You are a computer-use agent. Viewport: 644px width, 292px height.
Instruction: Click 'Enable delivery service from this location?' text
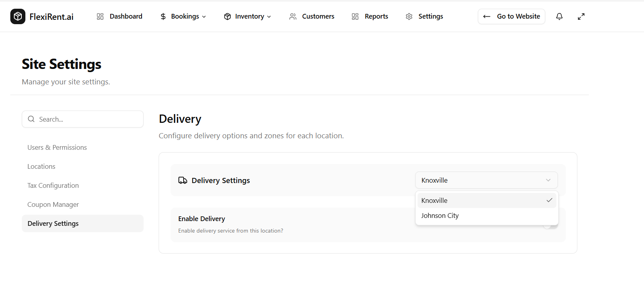tap(231, 231)
